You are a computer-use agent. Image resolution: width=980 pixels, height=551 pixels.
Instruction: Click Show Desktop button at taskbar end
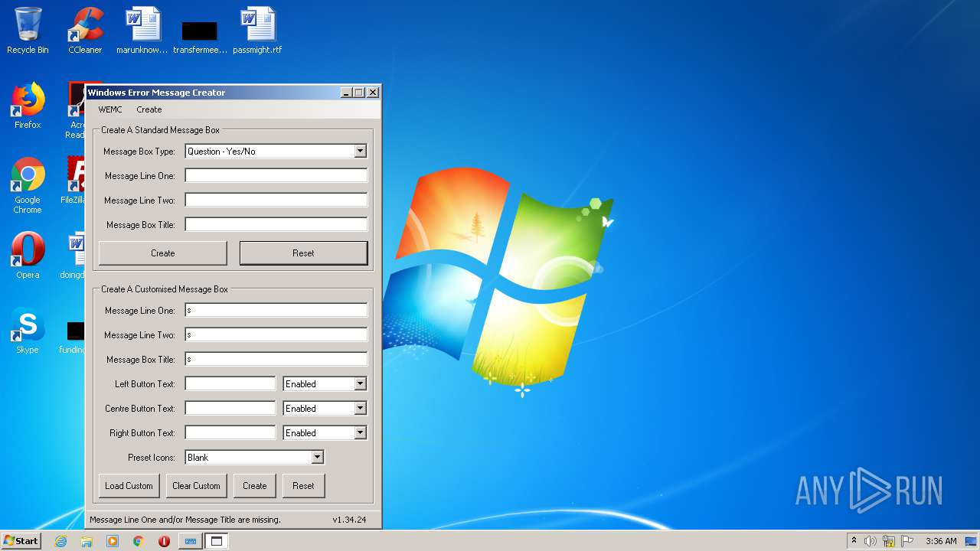click(x=971, y=541)
